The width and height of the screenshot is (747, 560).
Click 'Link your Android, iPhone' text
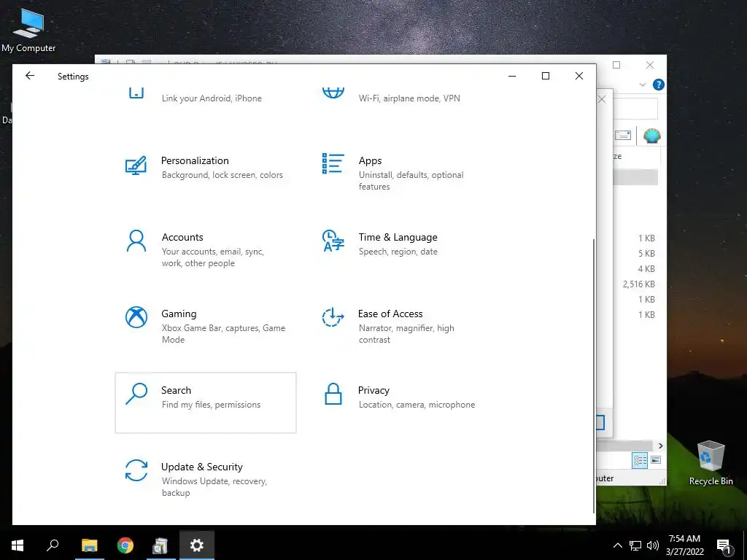(x=212, y=98)
